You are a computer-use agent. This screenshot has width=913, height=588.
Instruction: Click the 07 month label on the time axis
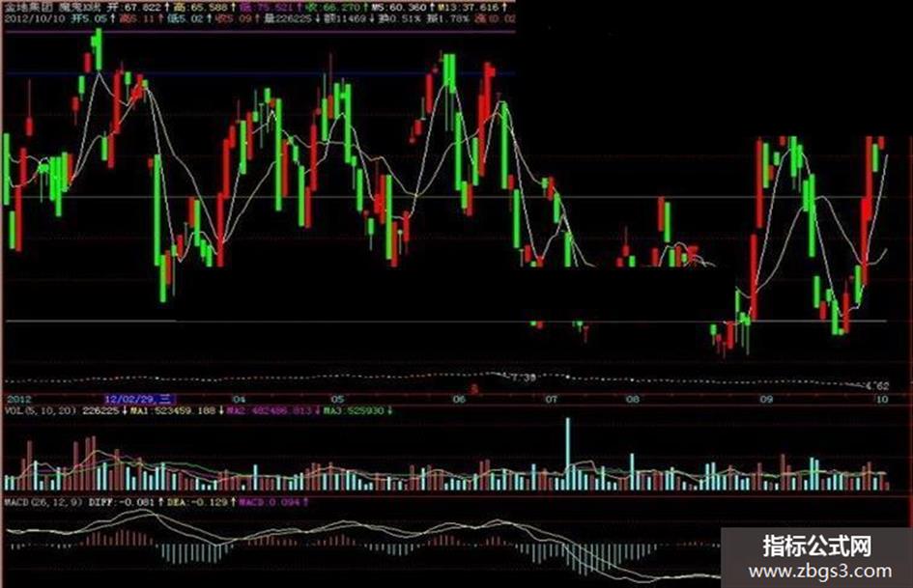coord(551,400)
